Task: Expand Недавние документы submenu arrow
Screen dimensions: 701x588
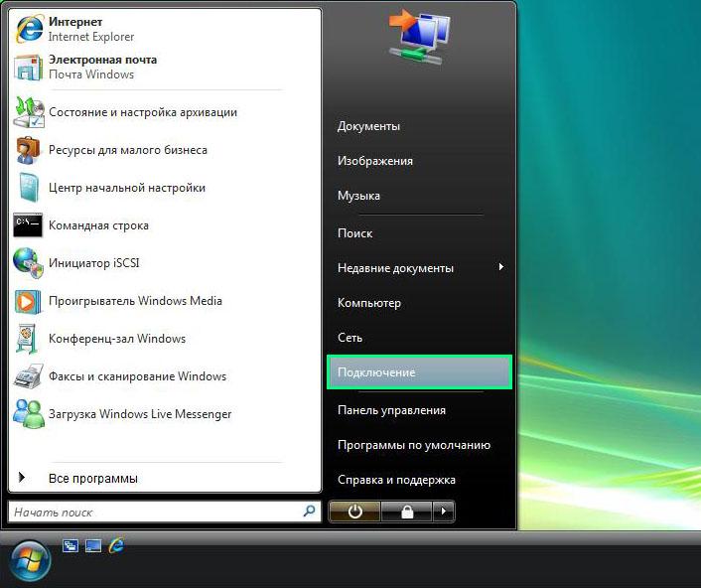Action: (x=501, y=267)
